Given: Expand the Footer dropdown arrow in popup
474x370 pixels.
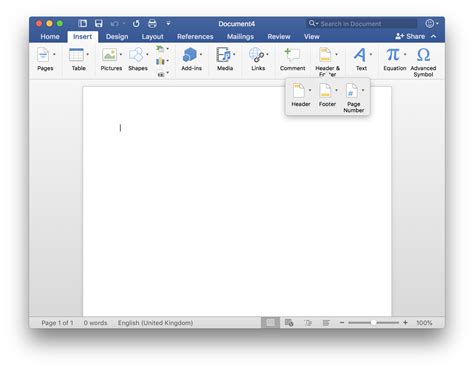Looking at the screenshot, I should (x=337, y=90).
